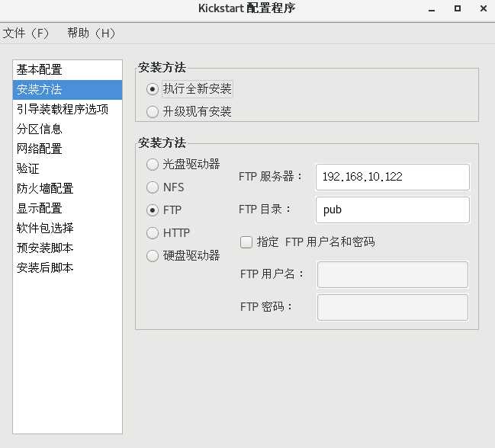Close the Kickstart 配置程序 window
The height and width of the screenshot is (448, 495).
click(484, 8)
